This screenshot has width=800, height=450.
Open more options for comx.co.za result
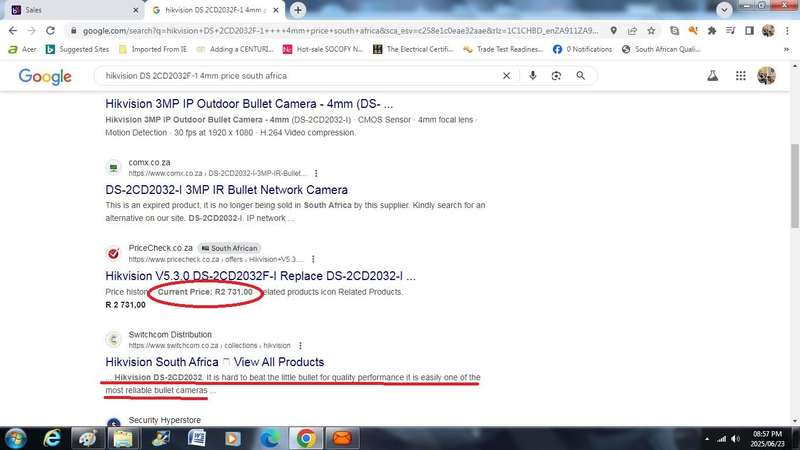click(x=316, y=173)
